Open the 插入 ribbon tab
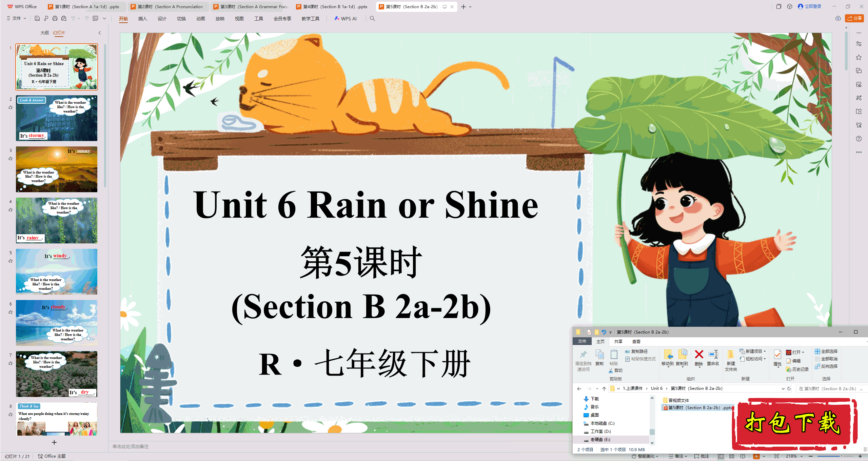 click(x=142, y=19)
